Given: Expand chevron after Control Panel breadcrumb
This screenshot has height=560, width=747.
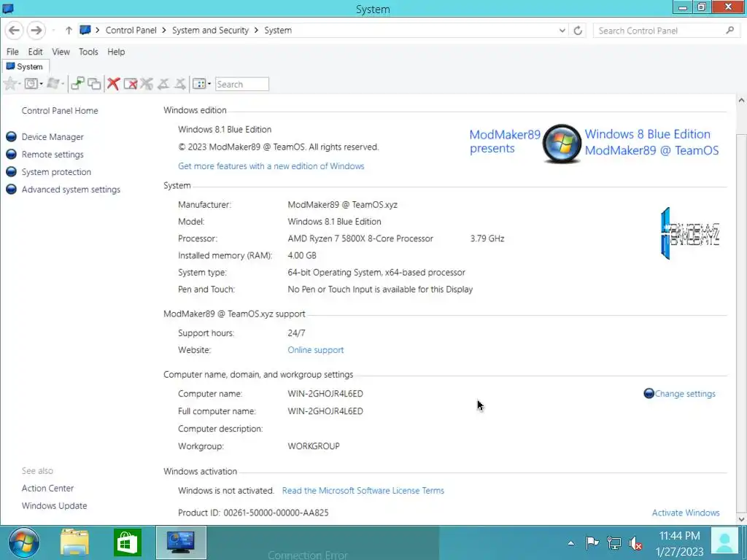Looking at the screenshot, I should [164, 31].
